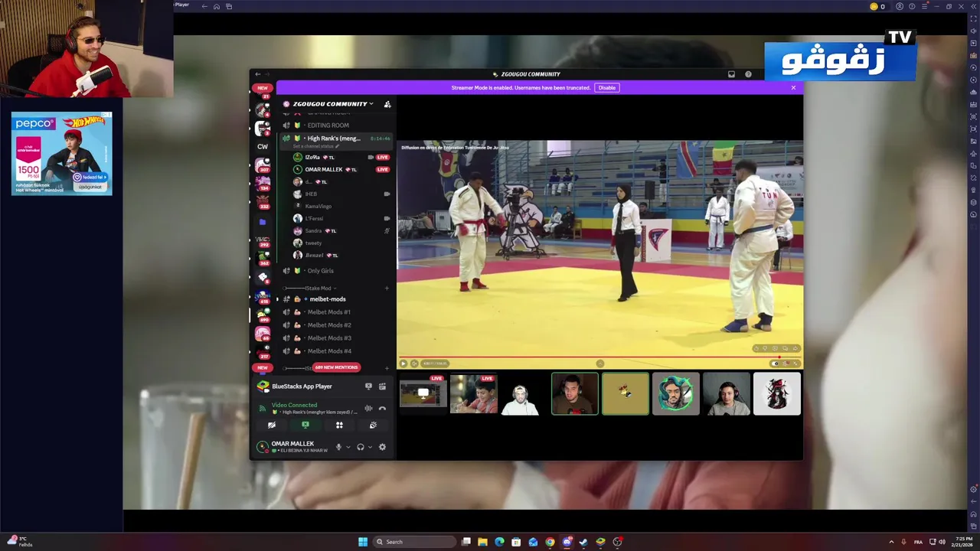
Task: Stop streaming BlueStacks App Player
Action: coord(368,386)
